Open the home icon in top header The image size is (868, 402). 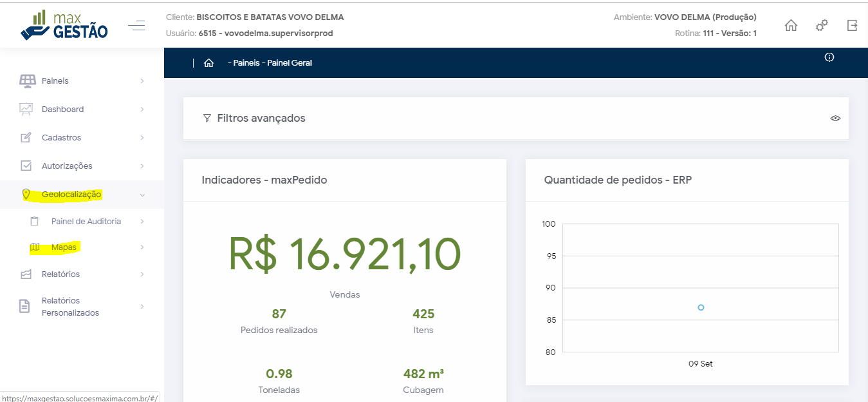791,26
